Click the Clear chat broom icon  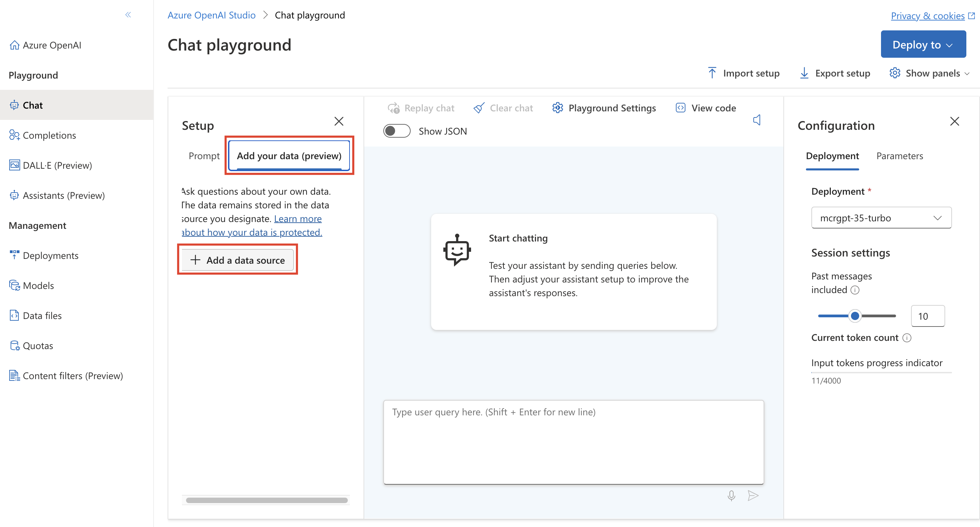click(479, 108)
